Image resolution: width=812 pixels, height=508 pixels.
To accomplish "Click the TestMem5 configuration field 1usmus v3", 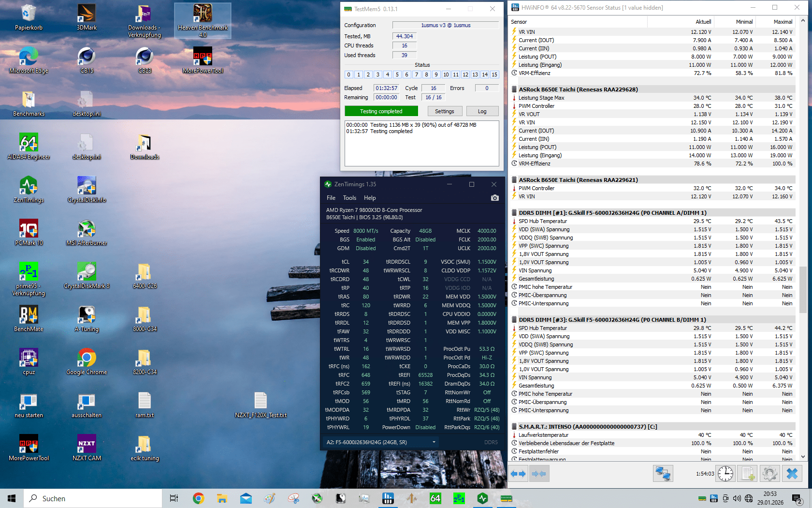I will (446, 25).
